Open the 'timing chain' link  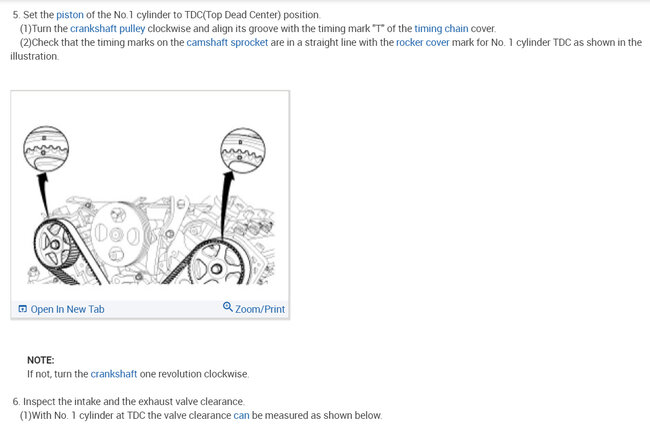point(441,29)
